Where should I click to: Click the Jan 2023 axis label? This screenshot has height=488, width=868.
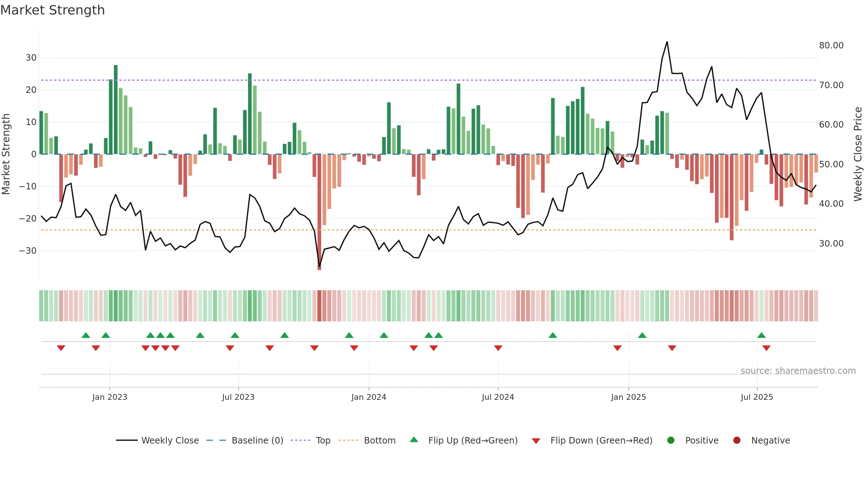tap(110, 397)
